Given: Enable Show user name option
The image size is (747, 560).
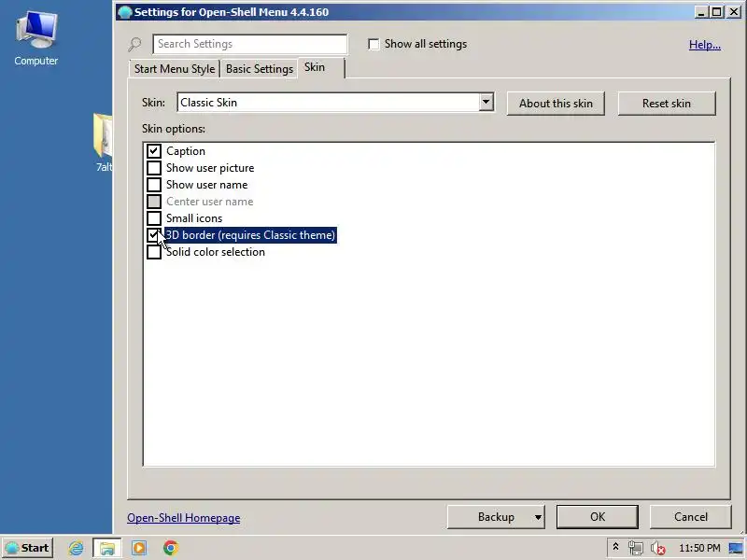Looking at the screenshot, I should coord(153,184).
